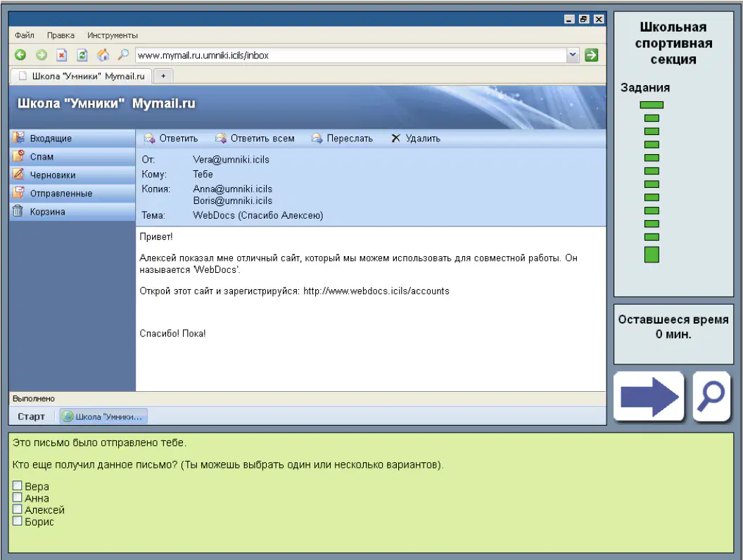Close the browser window
The height and width of the screenshot is (560, 743).
coord(599,19)
